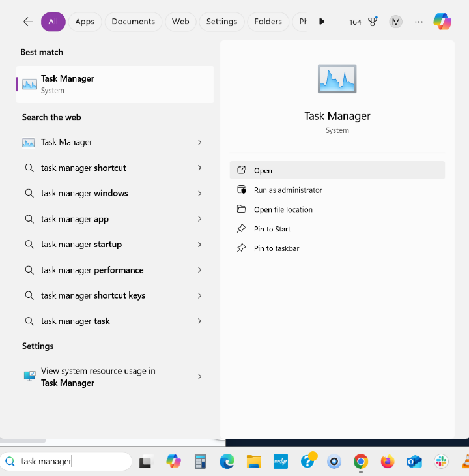Switch to the Apps filter tab
Screen dimensions: 469x476
85,22
